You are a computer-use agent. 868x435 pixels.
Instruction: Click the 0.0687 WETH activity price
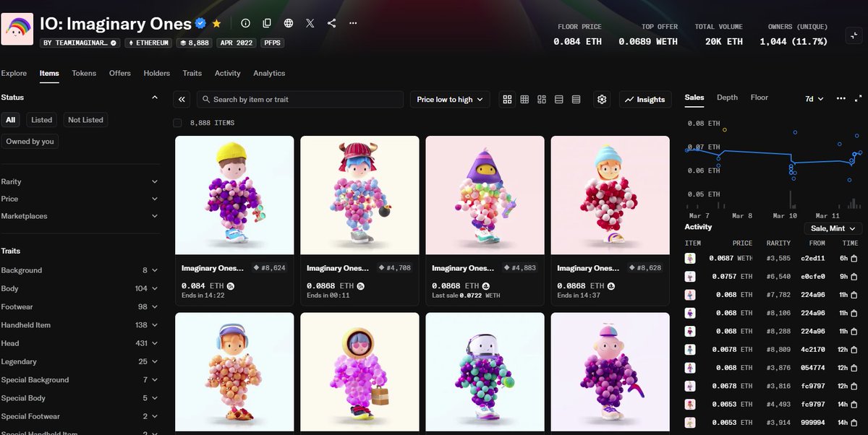point(731,258)
